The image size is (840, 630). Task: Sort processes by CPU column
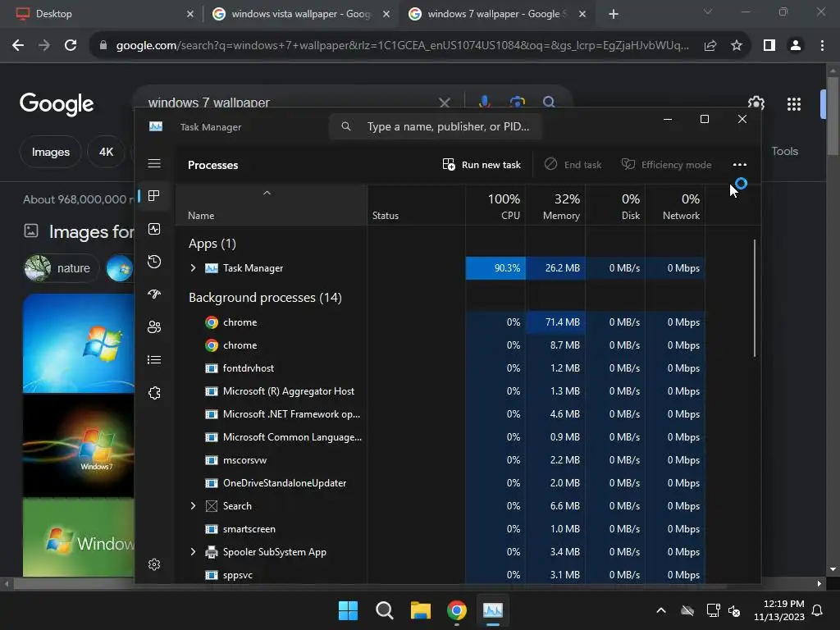click(495, 206)
